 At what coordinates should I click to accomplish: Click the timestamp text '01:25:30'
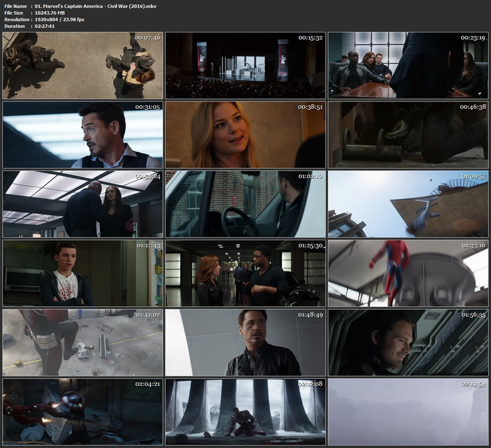tap(311, 246)
